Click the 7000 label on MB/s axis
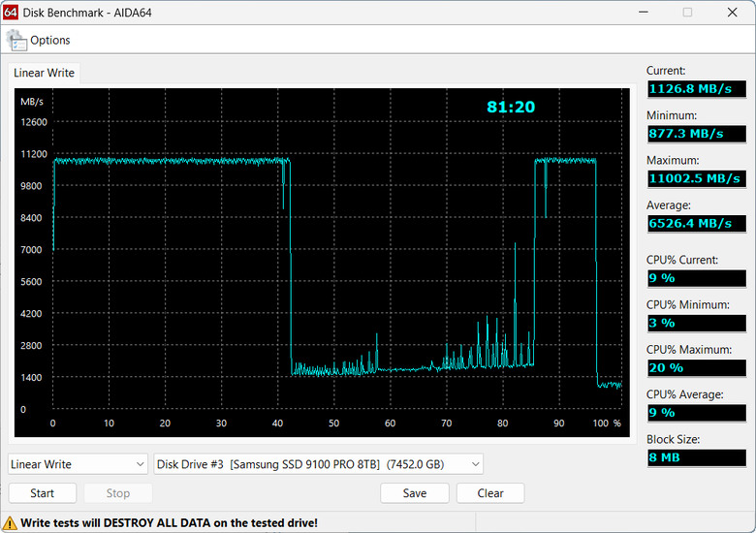 [x=31, y=250]
